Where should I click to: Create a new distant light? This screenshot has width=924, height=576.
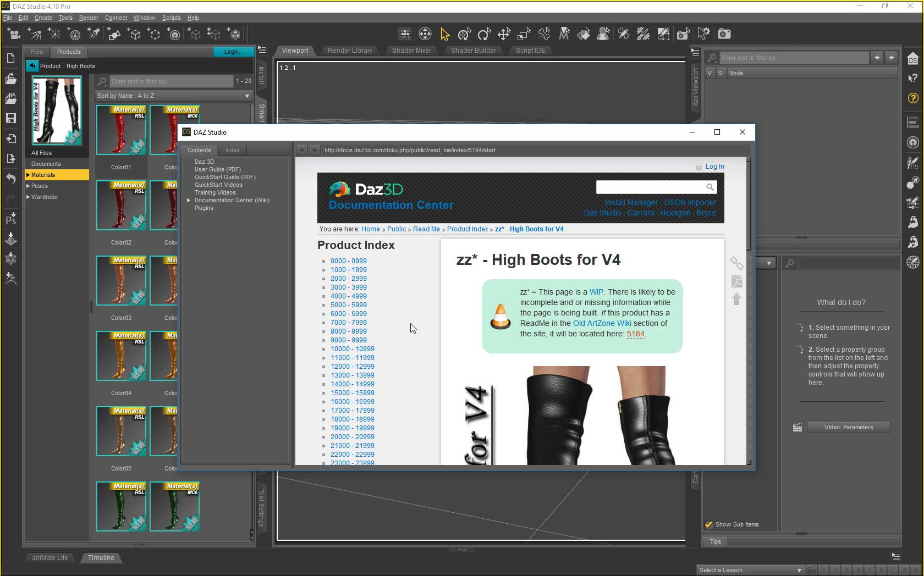point(35,34)
